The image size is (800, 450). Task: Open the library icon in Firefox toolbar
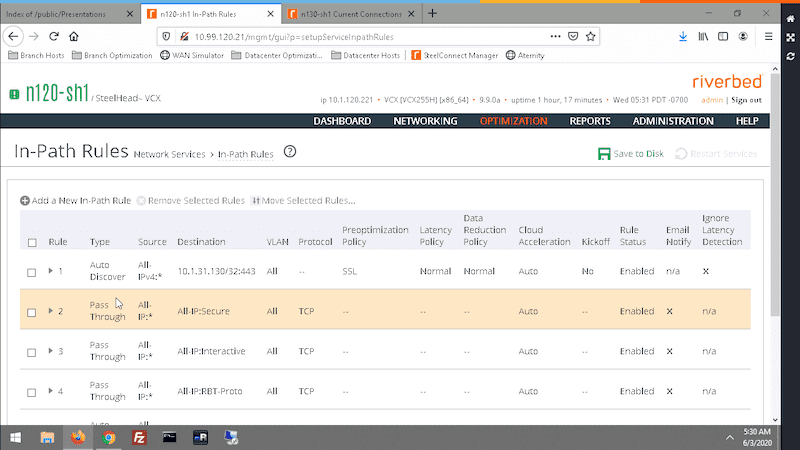(703, 37)
